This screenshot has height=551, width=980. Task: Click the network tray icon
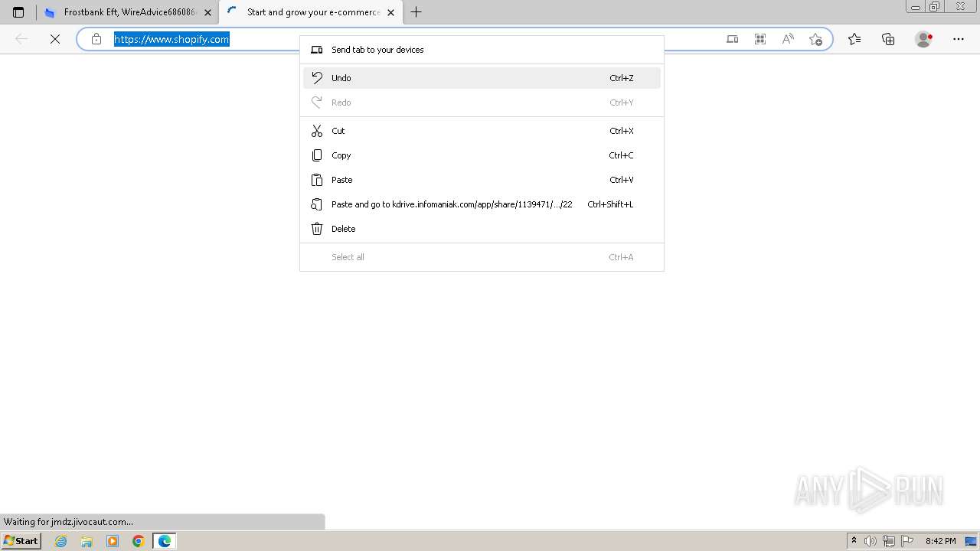(889, 541)
